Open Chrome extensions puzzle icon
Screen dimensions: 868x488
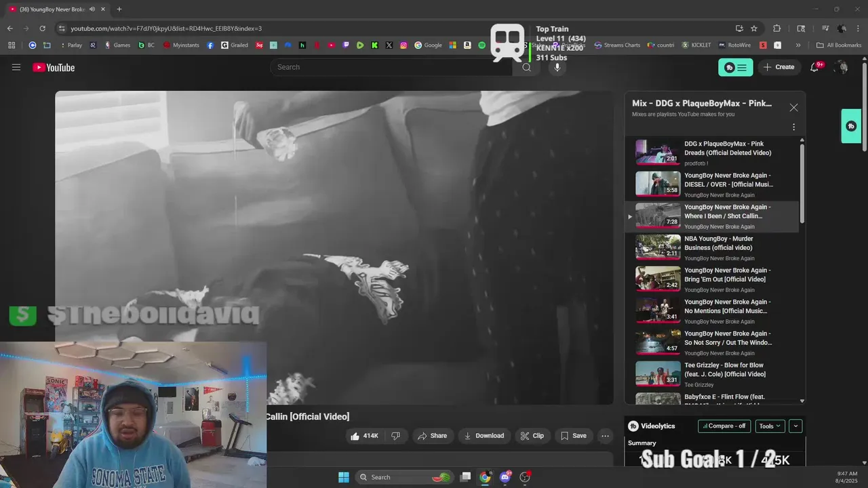click(x=777, y=28)
